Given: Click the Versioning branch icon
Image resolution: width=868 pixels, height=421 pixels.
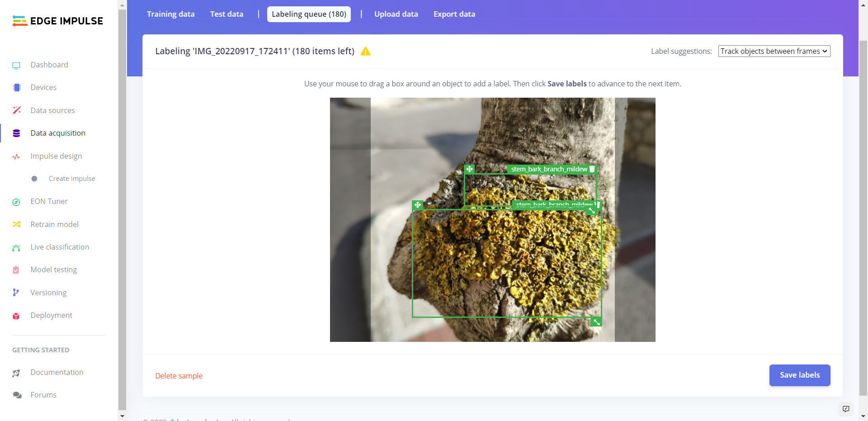Looking at the screenshot, I should [x=17, y=293].
